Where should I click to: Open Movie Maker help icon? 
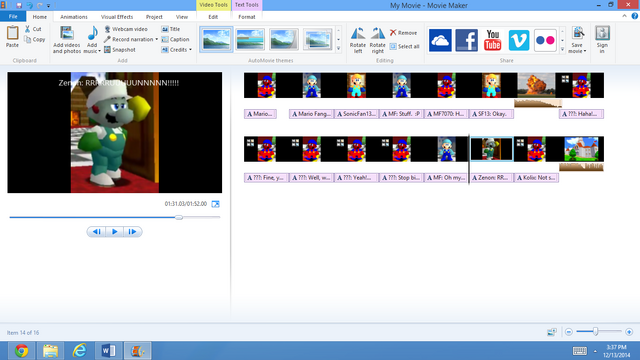click(635, 16)
